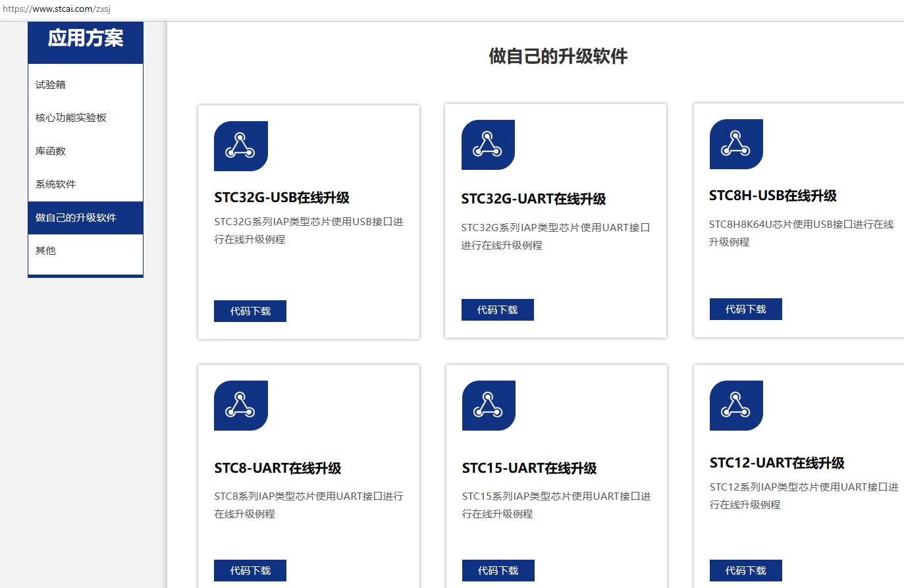
Task: Click the STC15-UART在线升级 card icon
Action: pos(488,405)
